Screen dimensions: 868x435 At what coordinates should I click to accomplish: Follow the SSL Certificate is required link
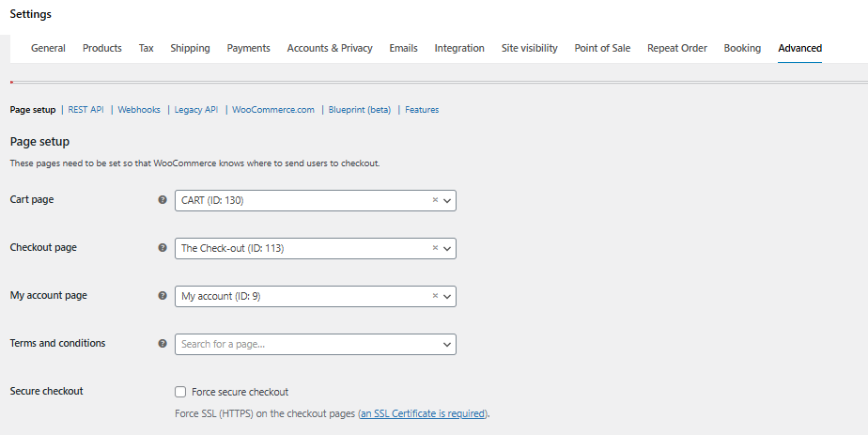[423, 413]
